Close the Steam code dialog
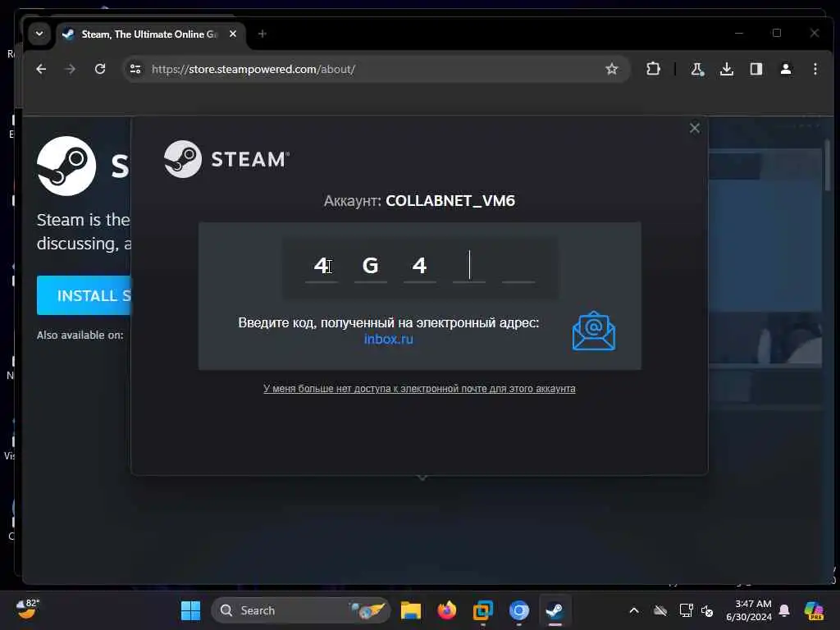This screenshot has width=840, height=630. coord(695,128)
